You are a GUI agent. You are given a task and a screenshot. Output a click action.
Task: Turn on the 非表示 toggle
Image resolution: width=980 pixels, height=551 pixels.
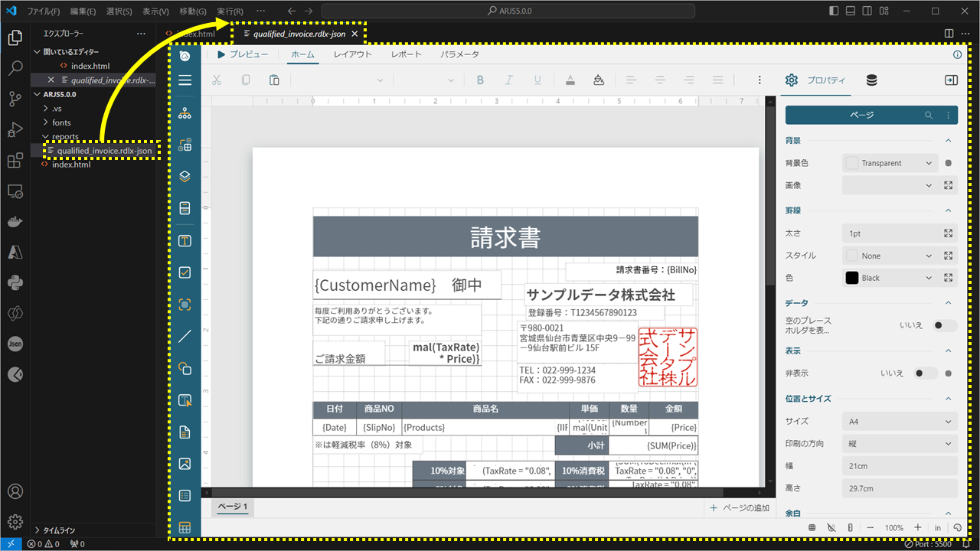[924, 373]
